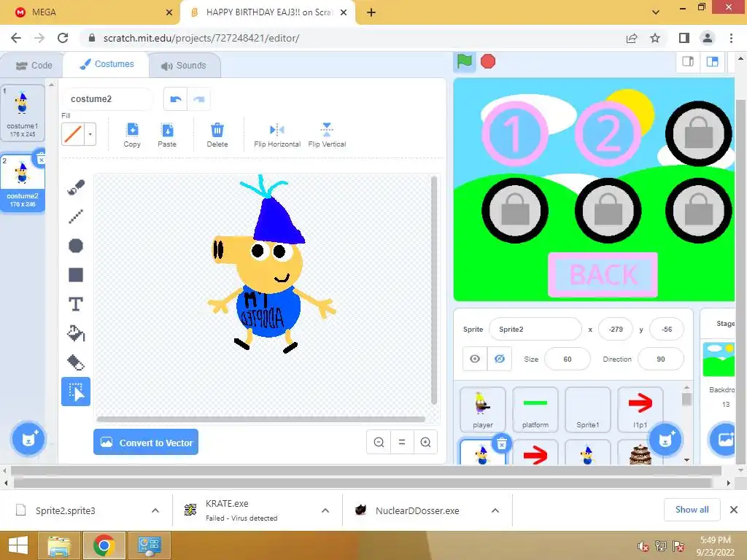Select the Eraser tool

click(76, 362)
